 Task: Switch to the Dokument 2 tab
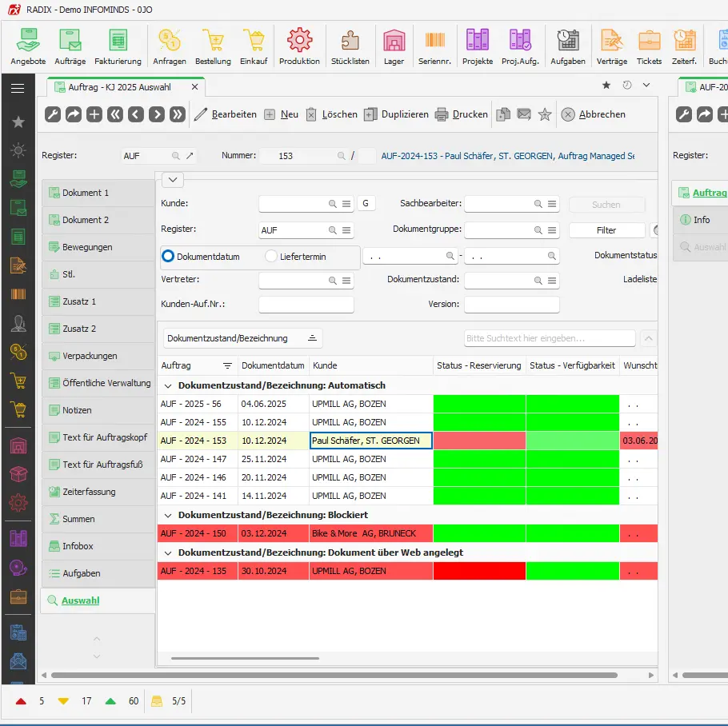click(98, 220)
